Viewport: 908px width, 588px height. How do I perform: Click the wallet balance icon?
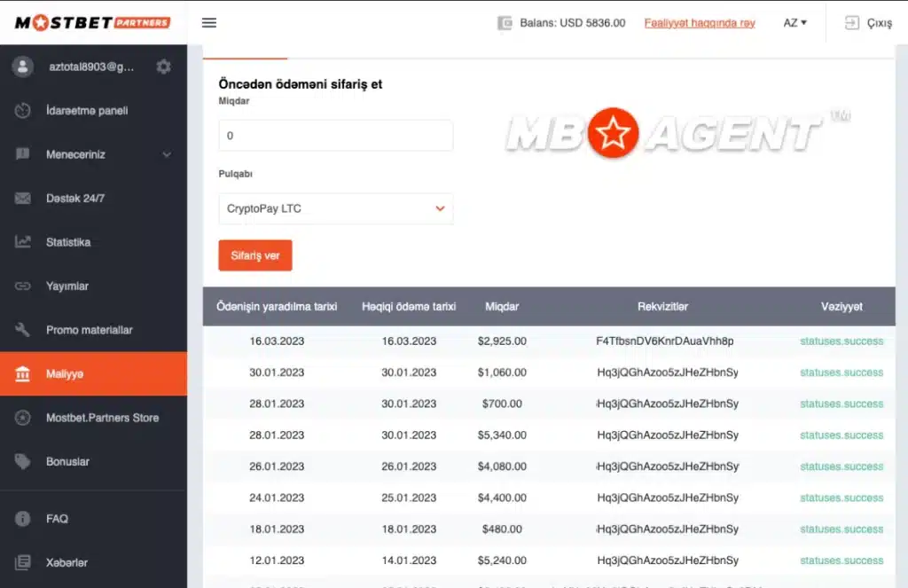pos(505,23)
